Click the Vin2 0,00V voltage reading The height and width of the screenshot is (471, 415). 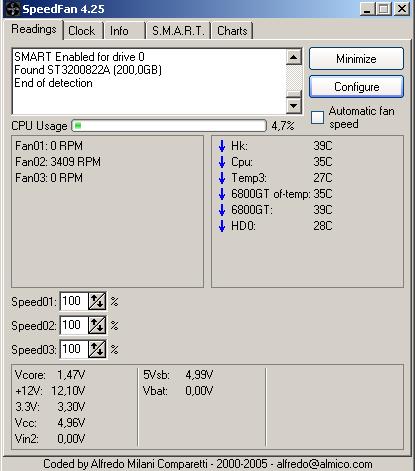[50, 439]
